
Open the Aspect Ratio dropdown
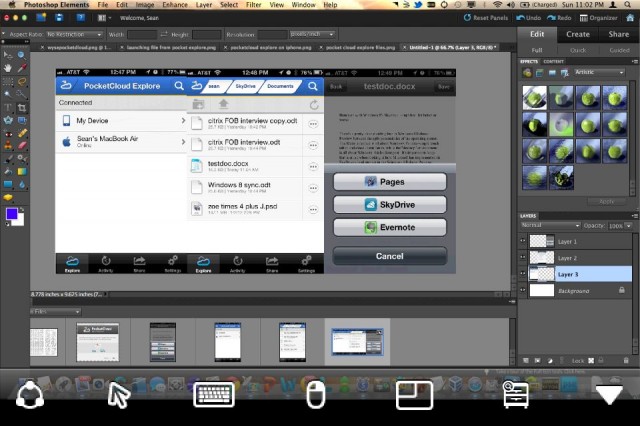(x=74, y=34)
